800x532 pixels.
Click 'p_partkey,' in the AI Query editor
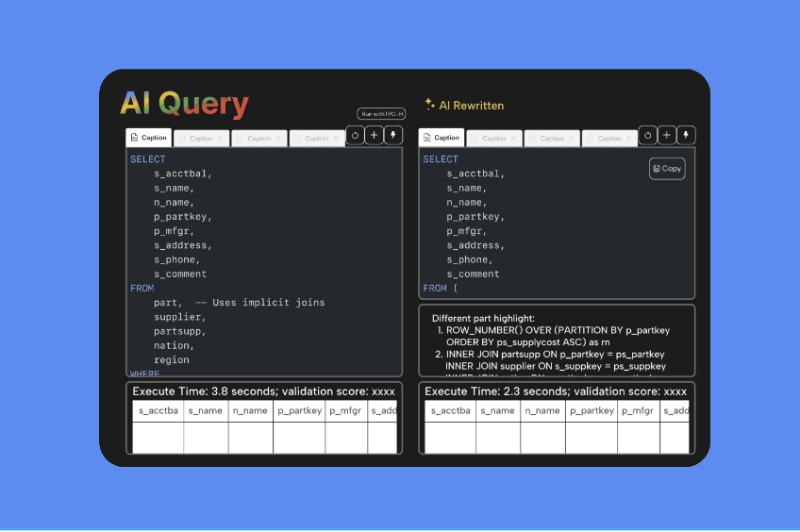183,217
